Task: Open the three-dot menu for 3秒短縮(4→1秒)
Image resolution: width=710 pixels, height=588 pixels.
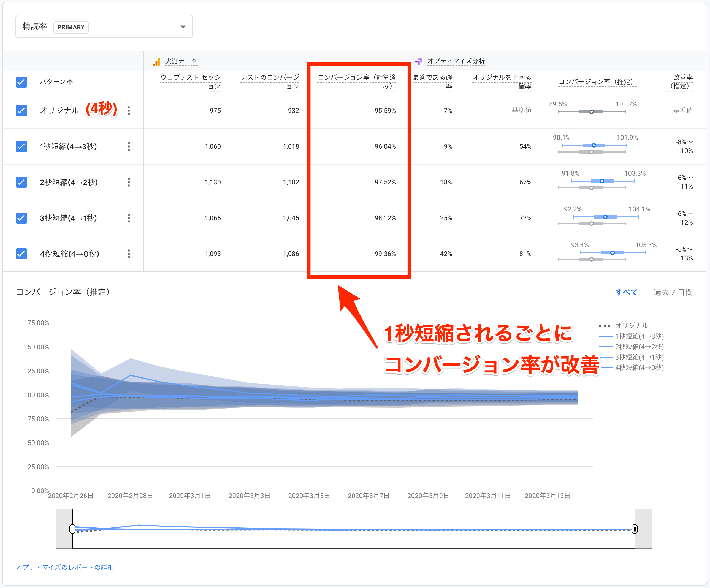Action: 129,218
